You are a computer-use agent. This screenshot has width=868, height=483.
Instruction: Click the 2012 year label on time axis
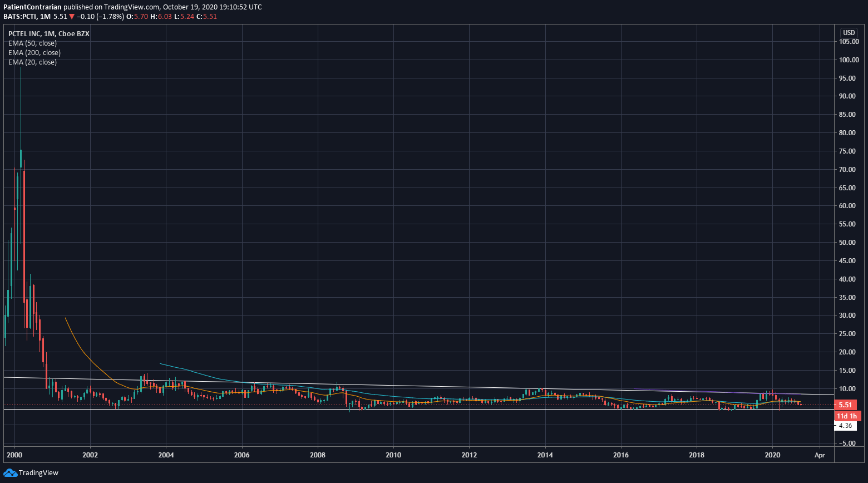coord(469,455)
